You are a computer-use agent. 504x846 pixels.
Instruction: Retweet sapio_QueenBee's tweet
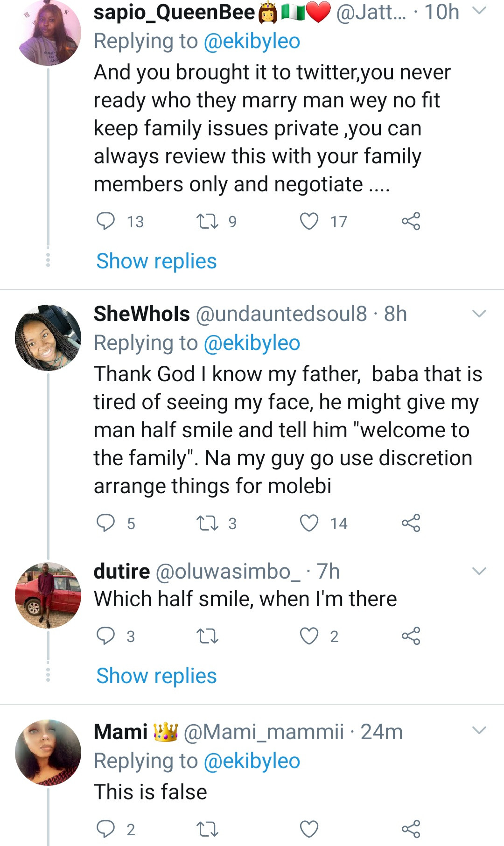click(x=207, y=221)
